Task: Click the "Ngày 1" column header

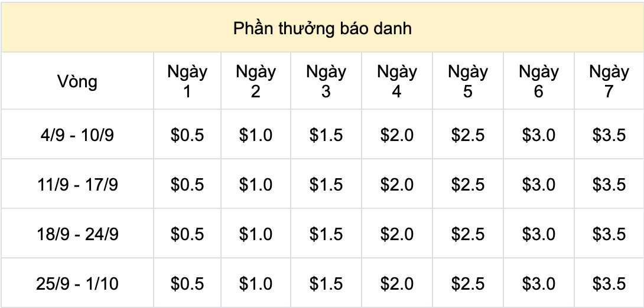Action: [187, 81]
